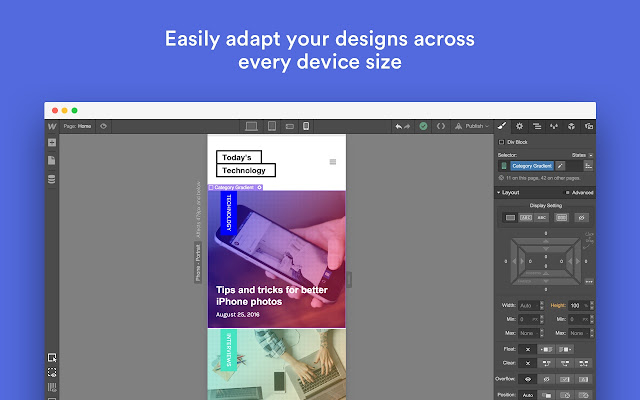The height and width of the screenshot is (400, 640).
Task: Click the hamburger menu in page preview
Action: [333, 162]
